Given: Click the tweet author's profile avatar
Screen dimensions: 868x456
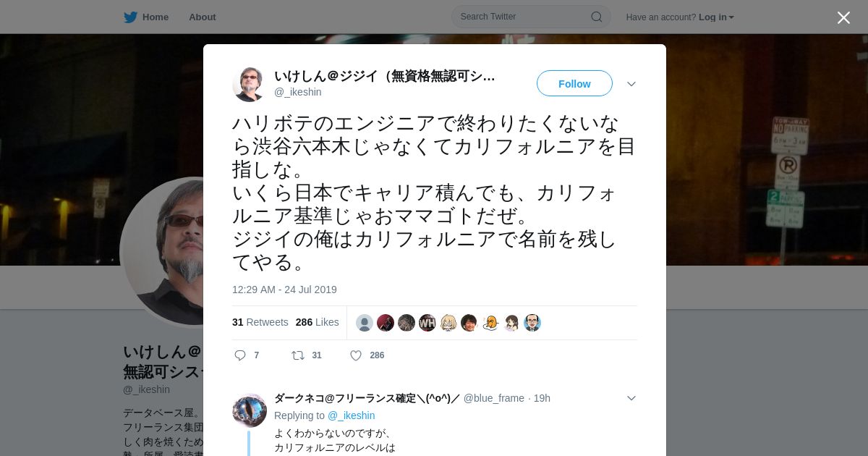Looking at the screenshot, I should pyautogui.click(x=250, y=85).
